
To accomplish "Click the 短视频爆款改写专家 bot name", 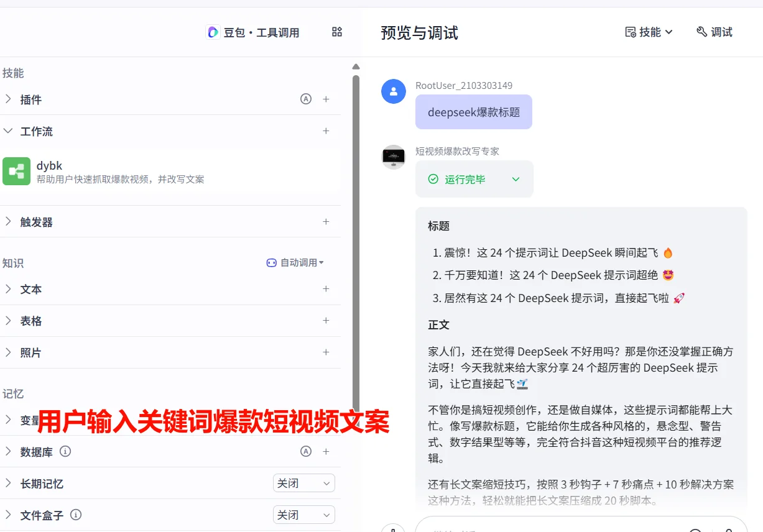I will coord(457,151).
